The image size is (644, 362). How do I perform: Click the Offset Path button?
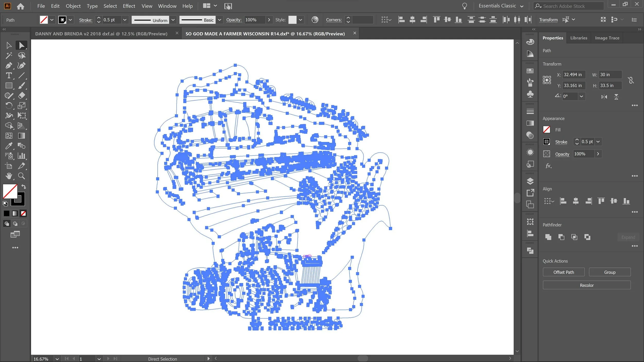pyautogui.click(x=563, y=272)
